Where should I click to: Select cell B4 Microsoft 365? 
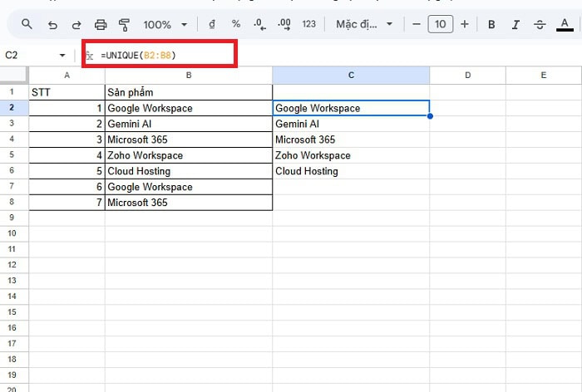click(x=189, y=140)
